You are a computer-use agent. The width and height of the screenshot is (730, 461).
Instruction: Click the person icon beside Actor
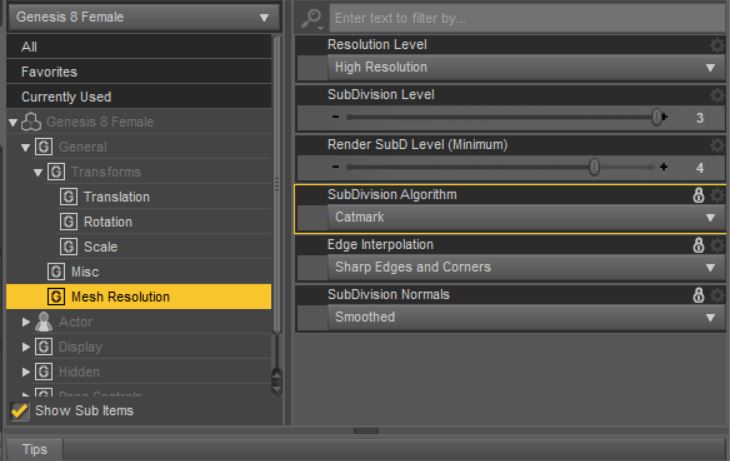point(44,322)
